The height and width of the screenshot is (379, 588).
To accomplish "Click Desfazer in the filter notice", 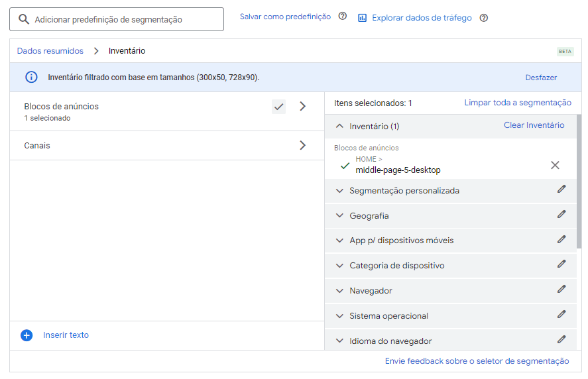I will (x=541, y=78).
